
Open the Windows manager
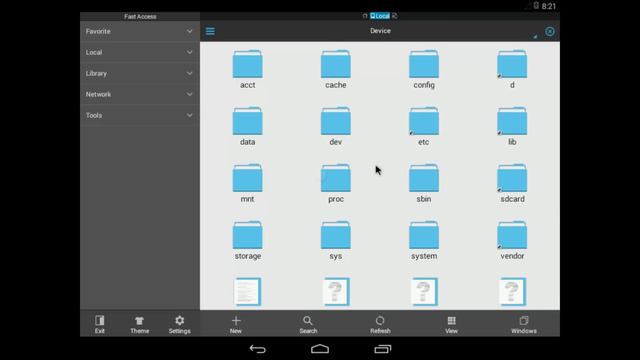click(524, 324)
